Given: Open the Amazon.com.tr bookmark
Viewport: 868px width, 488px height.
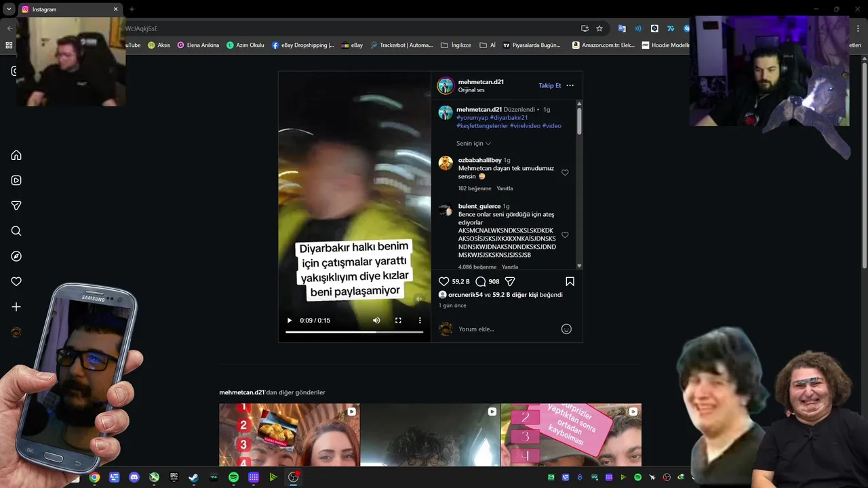Looking at the screenshot, I should pos(604,45).
